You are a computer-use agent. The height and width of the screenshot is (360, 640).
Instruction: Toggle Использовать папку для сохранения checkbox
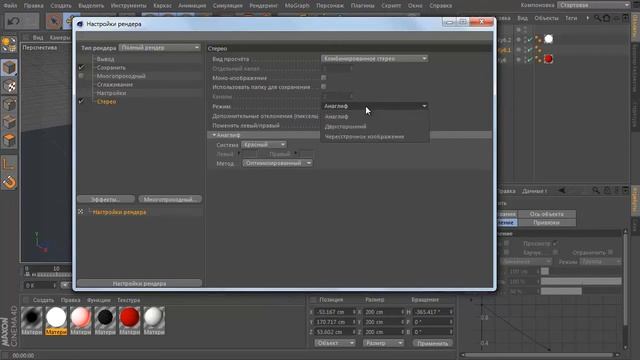point(324,87)
